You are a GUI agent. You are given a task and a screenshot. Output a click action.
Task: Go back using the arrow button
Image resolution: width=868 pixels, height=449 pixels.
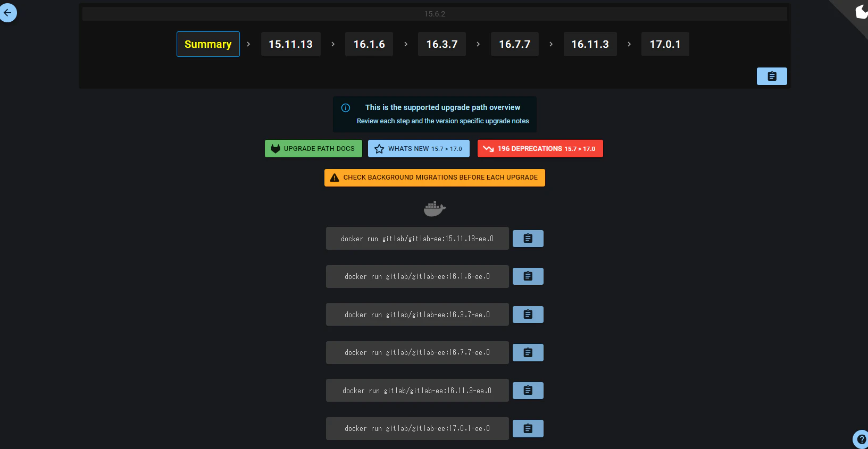pyautogui.click(x=8, y=13)
